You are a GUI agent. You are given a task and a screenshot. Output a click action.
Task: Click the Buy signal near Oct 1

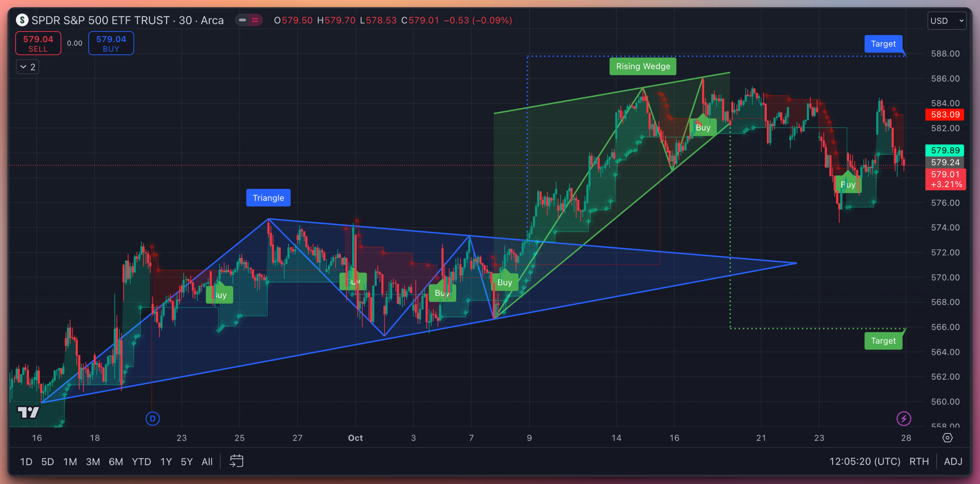[x=353, y=282]
